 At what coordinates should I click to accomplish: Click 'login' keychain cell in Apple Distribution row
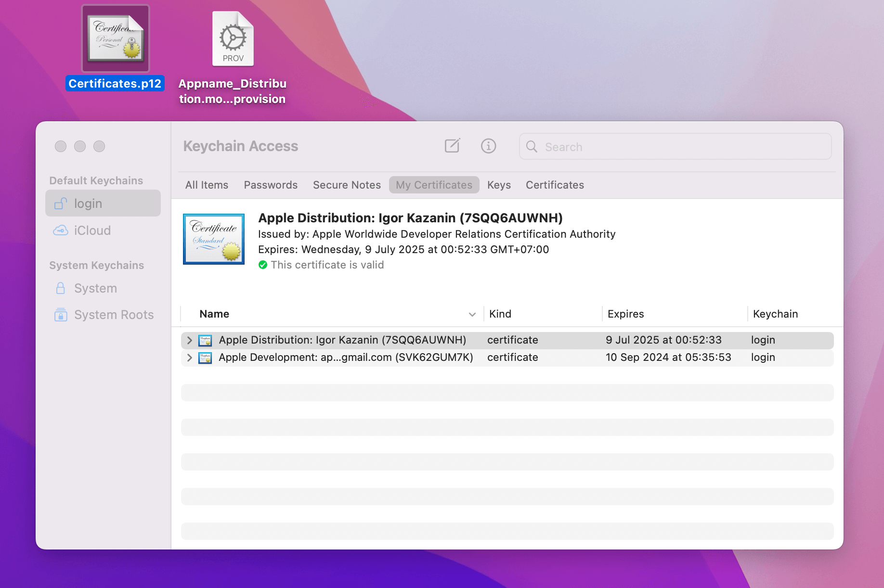pyautogui.click(x=763, y=340)
